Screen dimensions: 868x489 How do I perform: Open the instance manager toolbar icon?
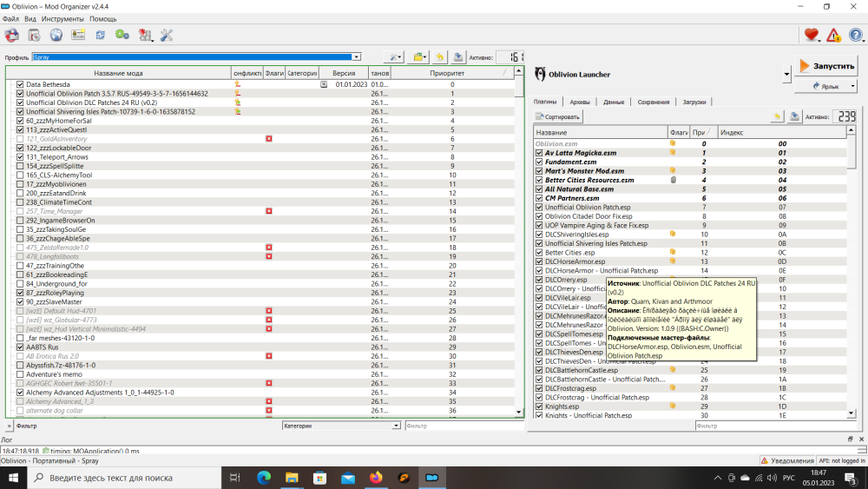tap(11, 36)
